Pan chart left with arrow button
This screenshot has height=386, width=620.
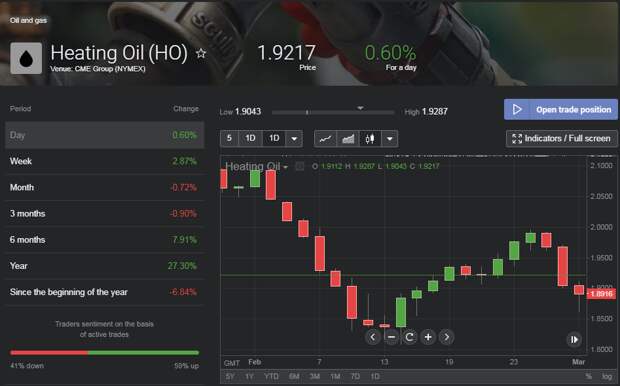point(372,337)
